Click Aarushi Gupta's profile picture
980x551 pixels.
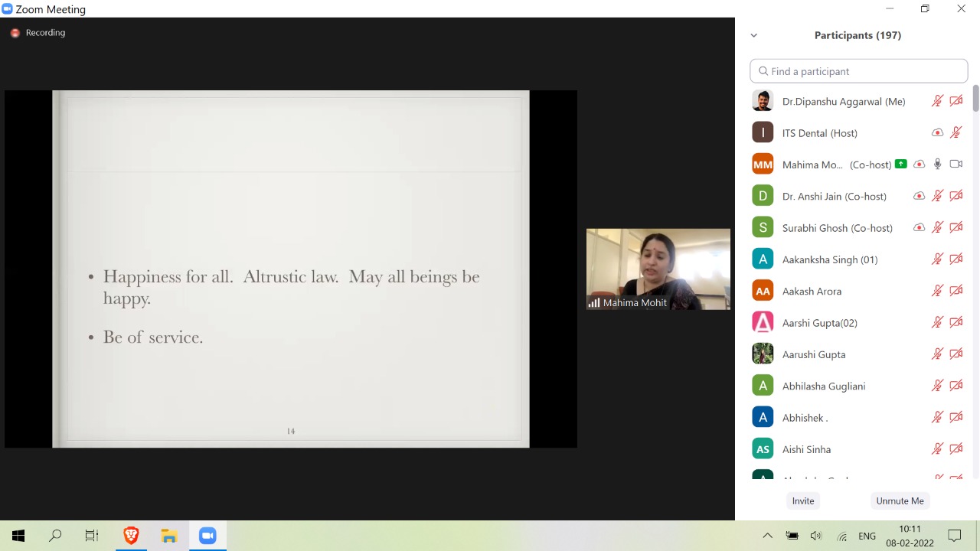coord(763,354)
